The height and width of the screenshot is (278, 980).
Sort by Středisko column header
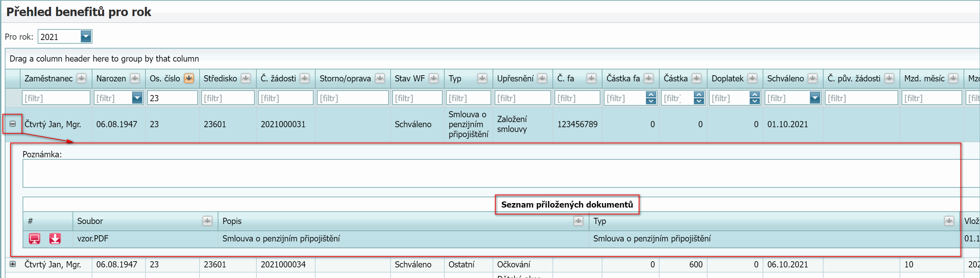click(x=220, y=78)
